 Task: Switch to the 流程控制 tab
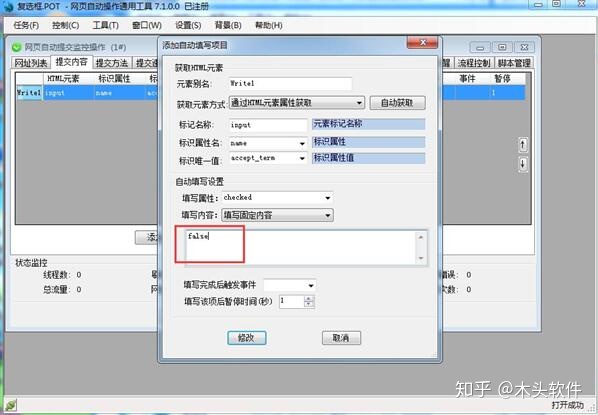[474, 63]
